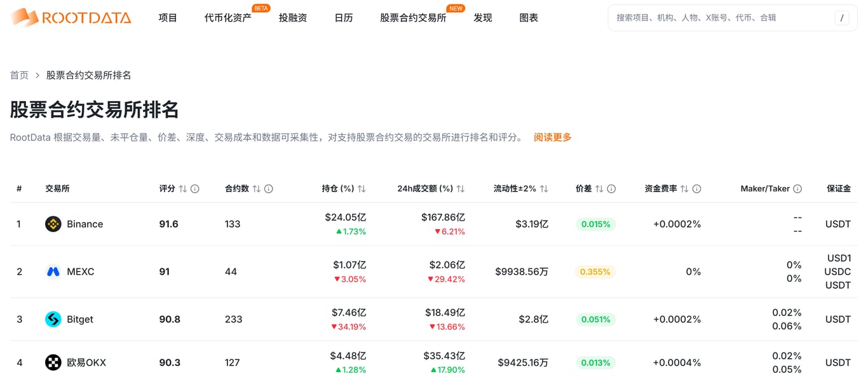The width and height of the screenshot is (868, 381).
Task: Open Bitget exchange name link
Action: (x=80, y=319)
